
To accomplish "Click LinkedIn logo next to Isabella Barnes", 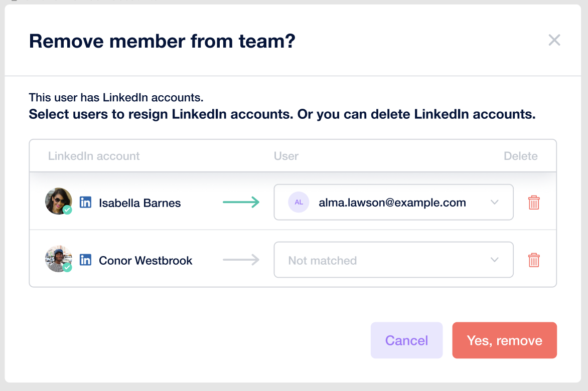I will point(85,202).
